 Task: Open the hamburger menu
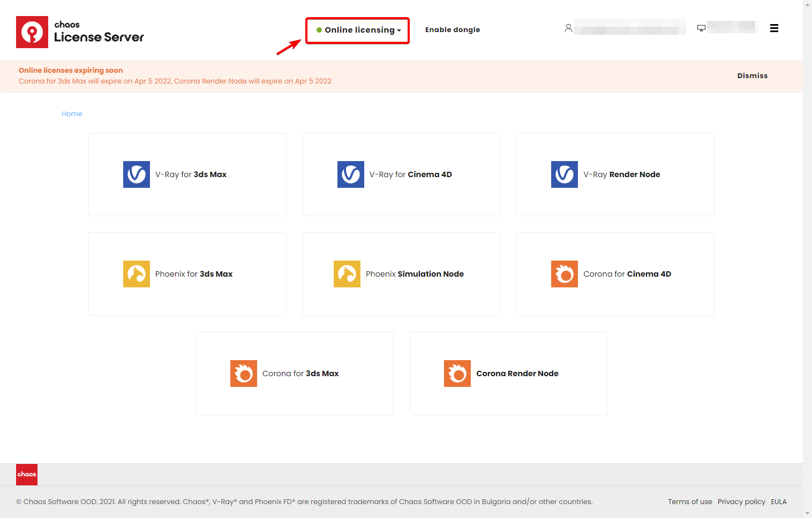774,28
